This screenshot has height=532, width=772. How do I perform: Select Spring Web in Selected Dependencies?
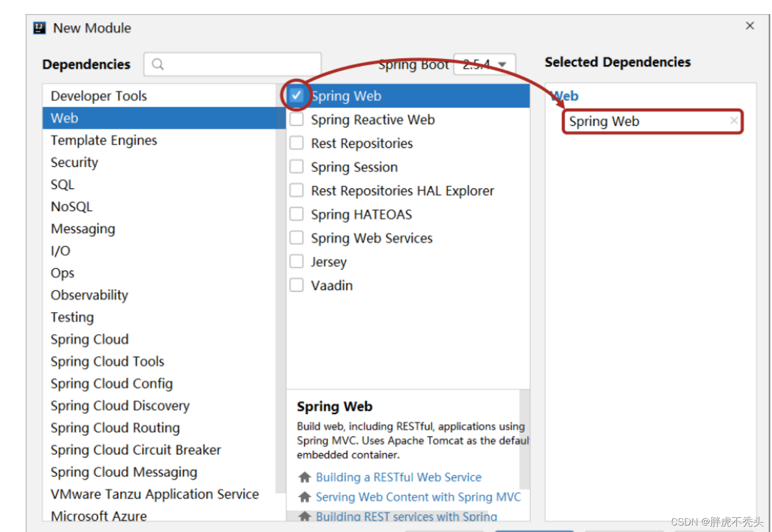(653, 122)
